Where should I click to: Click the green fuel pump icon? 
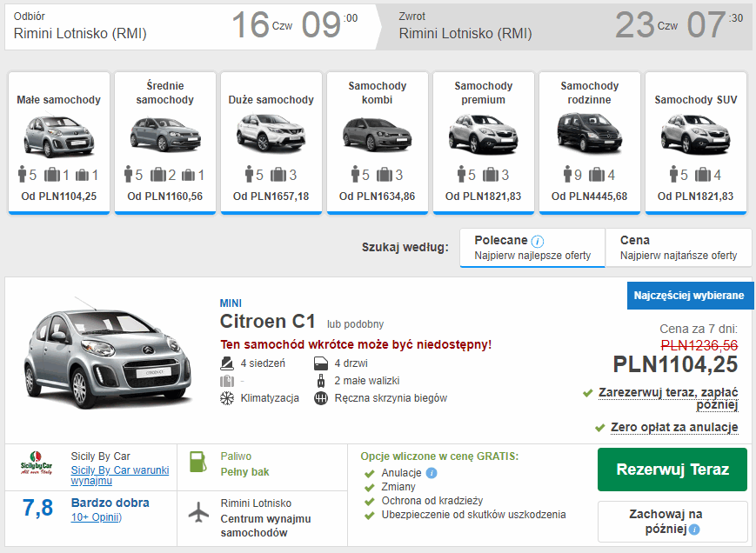(x=199, y=463)
